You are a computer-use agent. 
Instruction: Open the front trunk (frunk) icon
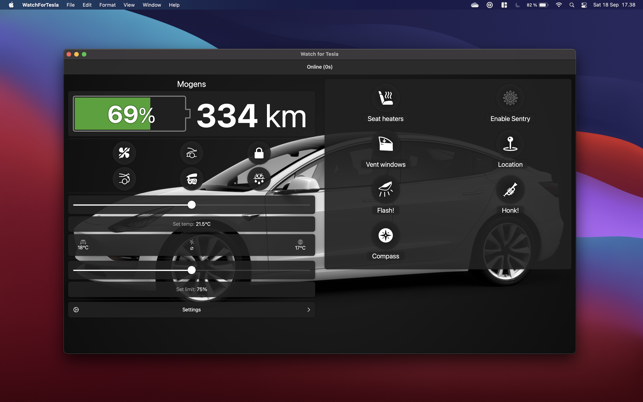pos(191,153)
